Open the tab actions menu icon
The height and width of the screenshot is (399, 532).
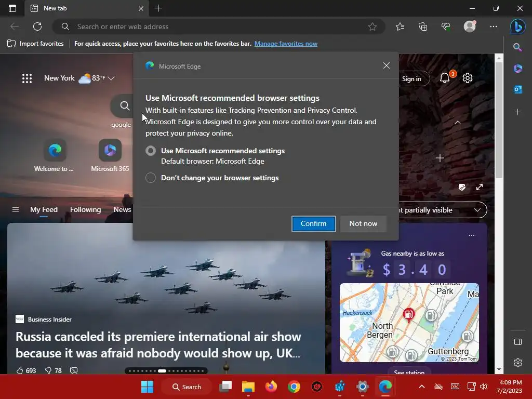click(12, 8)
